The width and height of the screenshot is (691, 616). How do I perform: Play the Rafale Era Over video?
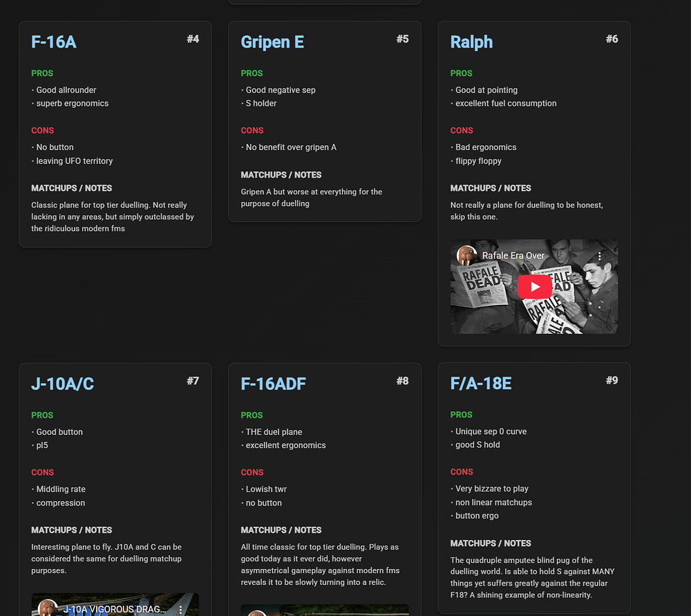coord(534,287)
